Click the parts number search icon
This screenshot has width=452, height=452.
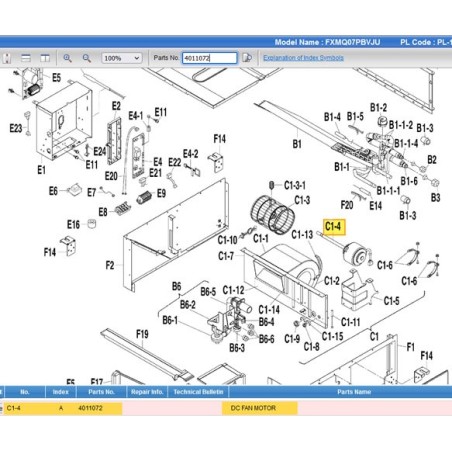(247, 58)
